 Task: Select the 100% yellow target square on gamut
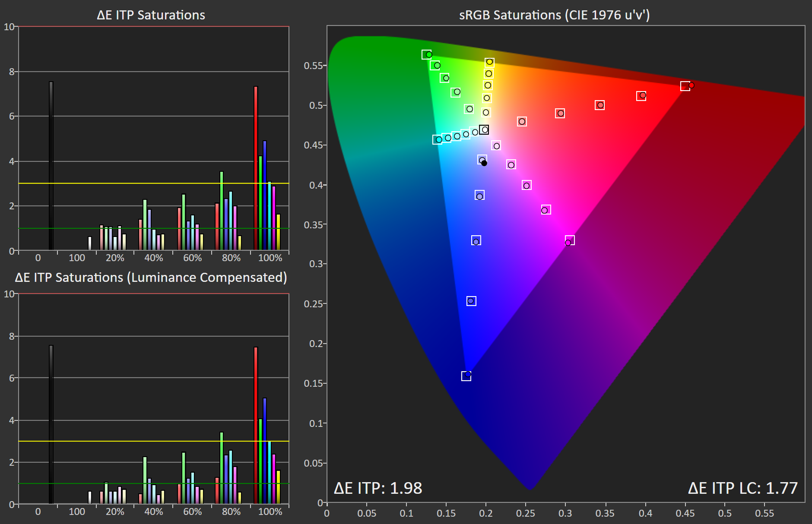click(x=489, y=63)
